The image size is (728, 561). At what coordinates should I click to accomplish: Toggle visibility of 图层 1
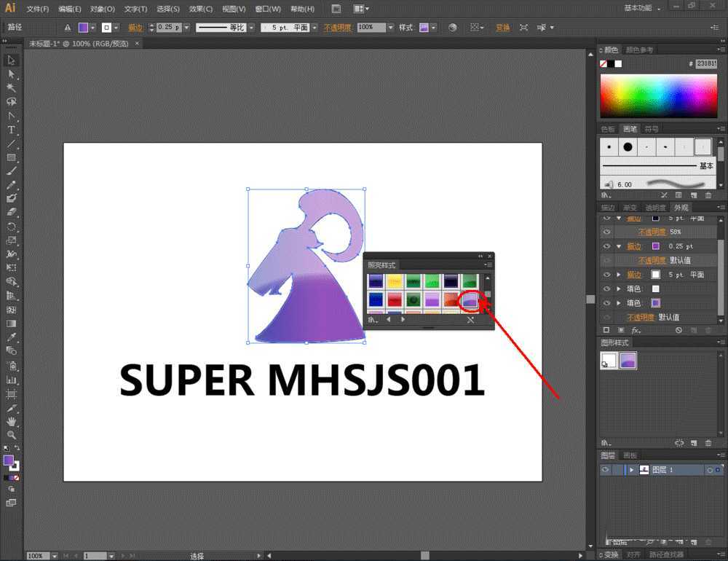coord(606,469)
